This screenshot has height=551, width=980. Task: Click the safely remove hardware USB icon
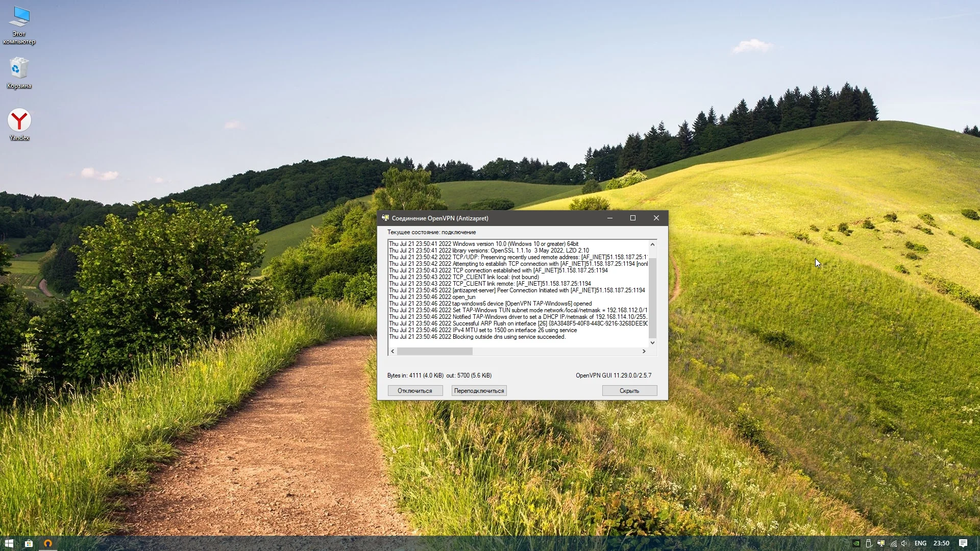(869, 543)
